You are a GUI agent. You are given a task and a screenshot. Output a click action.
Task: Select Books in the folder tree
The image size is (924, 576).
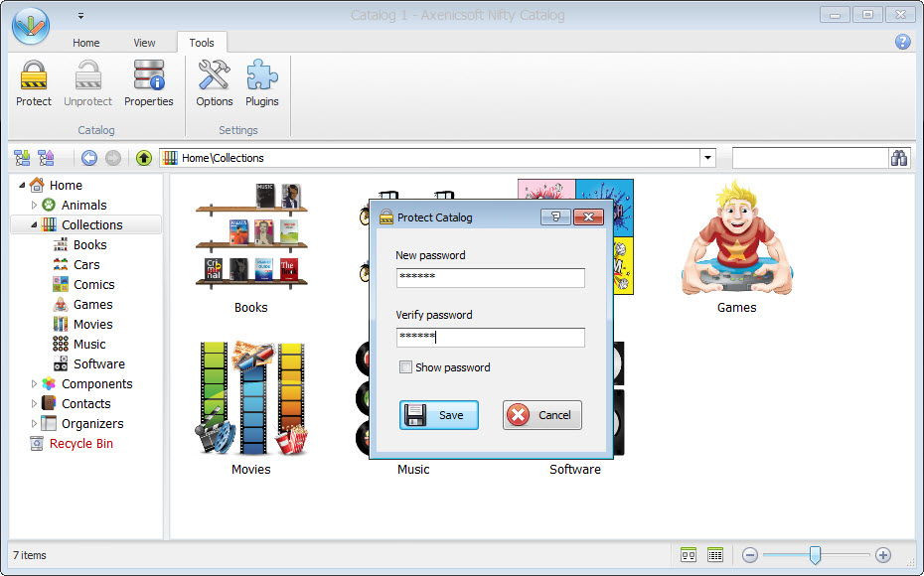tap(90, 244)
